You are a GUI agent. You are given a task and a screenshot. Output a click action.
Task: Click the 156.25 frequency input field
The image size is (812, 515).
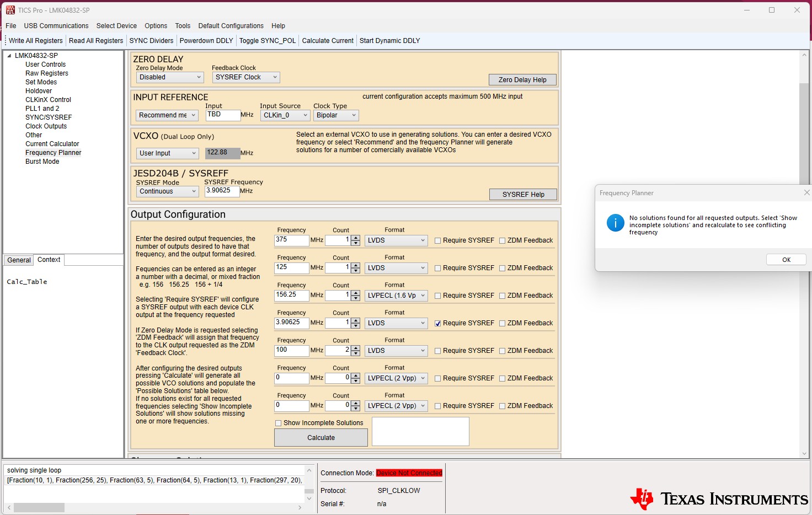coord(291,295)
